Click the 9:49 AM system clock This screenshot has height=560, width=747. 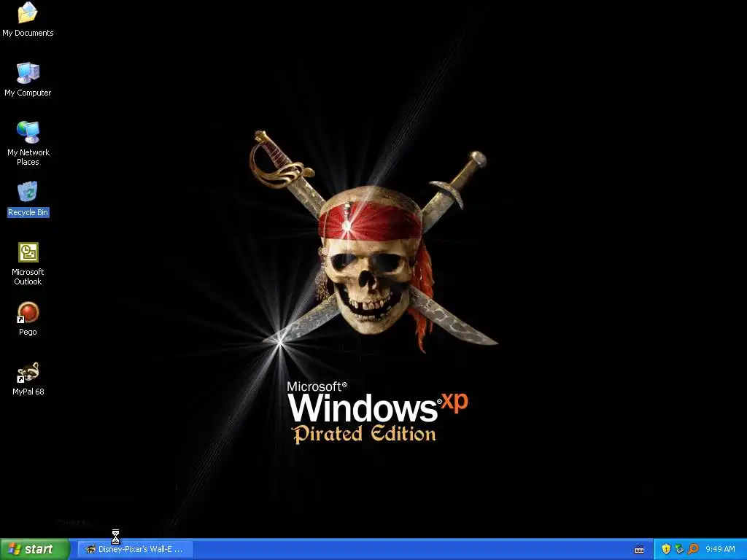pyautogui.click(x=720, y=549)
